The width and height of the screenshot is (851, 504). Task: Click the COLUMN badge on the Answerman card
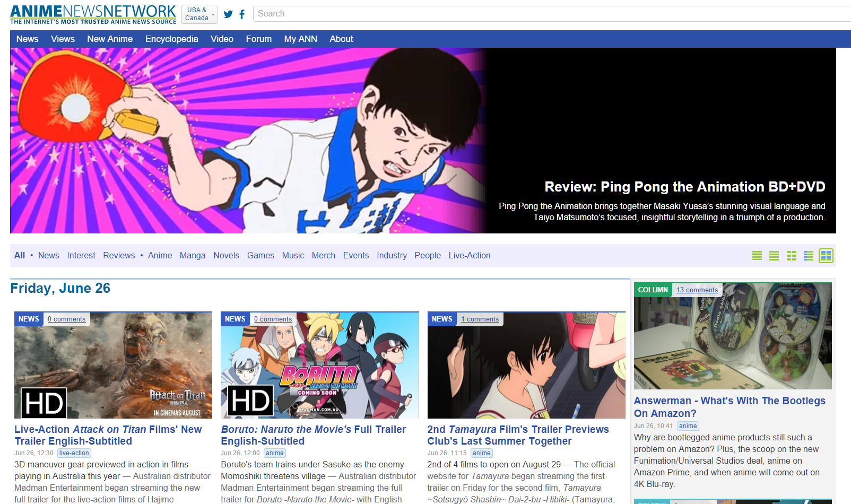click(x=653, y=290)
